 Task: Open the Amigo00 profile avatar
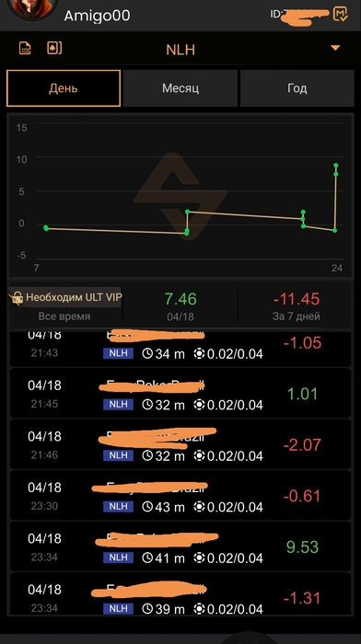pos(32,8)
